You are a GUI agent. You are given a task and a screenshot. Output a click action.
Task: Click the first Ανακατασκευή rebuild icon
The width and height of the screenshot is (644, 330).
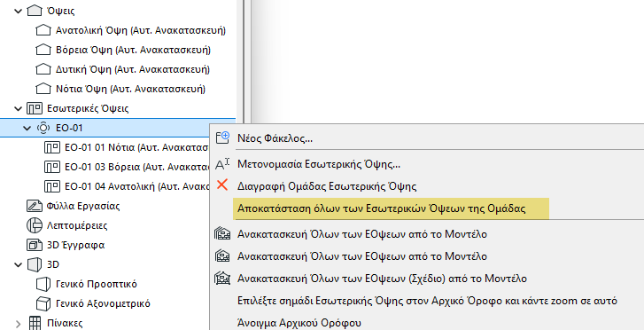[221, 234]
